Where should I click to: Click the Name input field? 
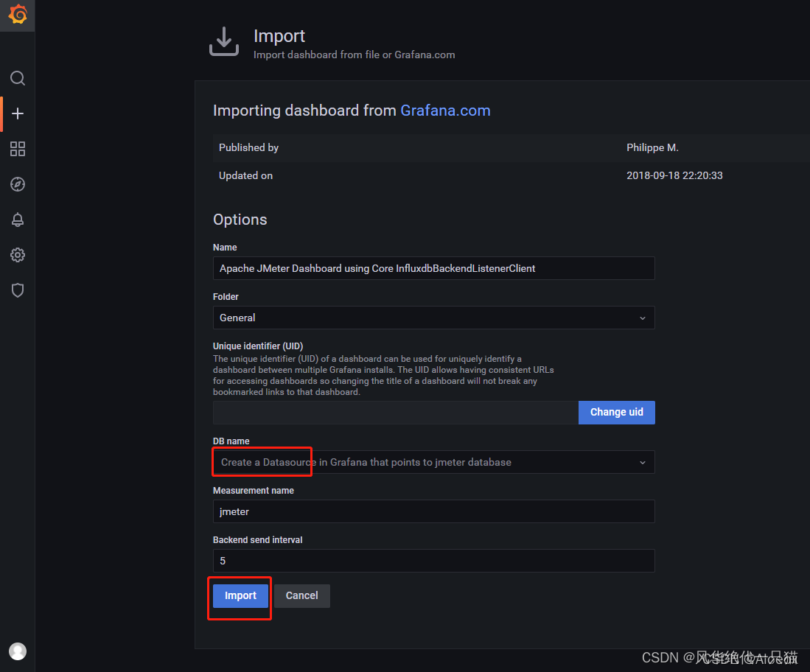433,269
